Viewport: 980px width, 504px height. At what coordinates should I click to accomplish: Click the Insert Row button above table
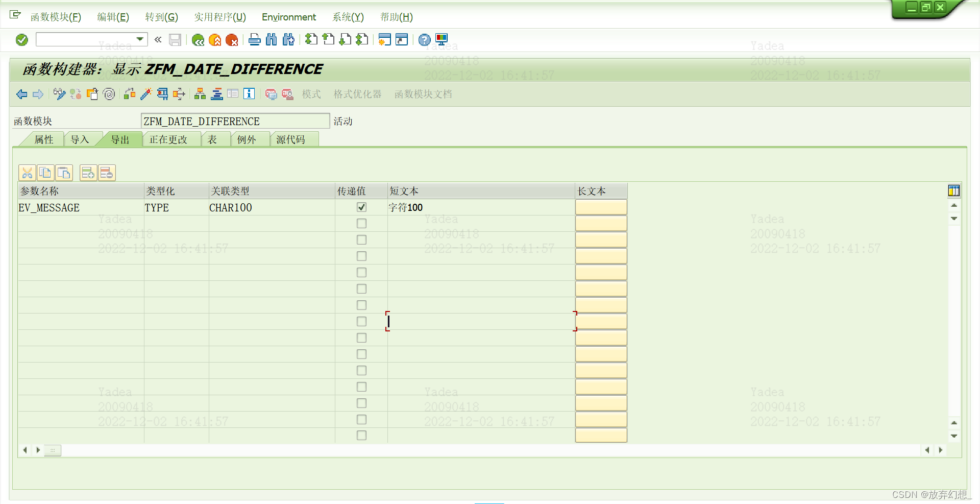click(x=88, y=173)
